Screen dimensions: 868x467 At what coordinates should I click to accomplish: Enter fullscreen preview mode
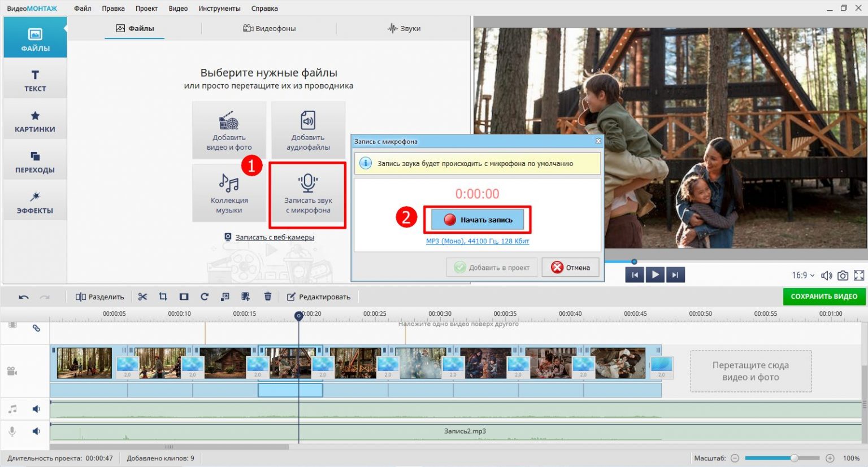(x=859, y=276)
